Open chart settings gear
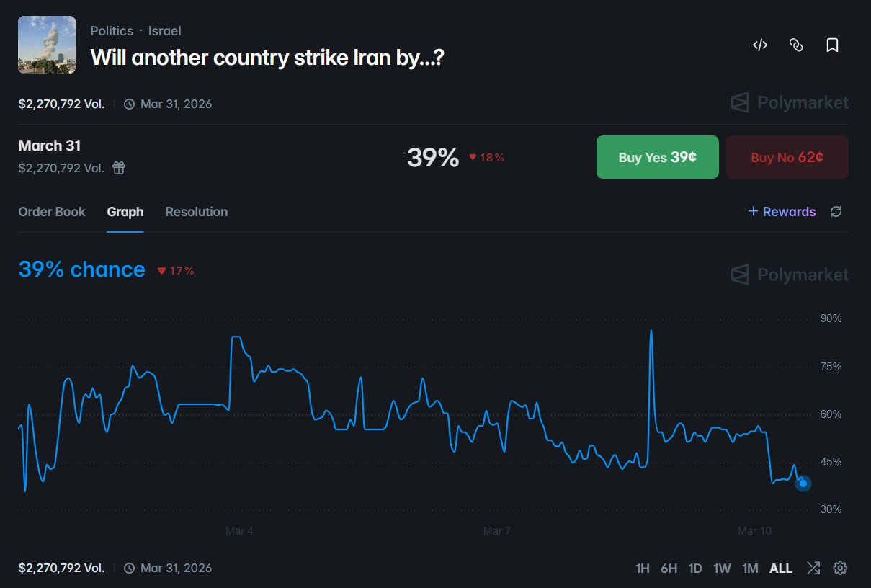 840,568
